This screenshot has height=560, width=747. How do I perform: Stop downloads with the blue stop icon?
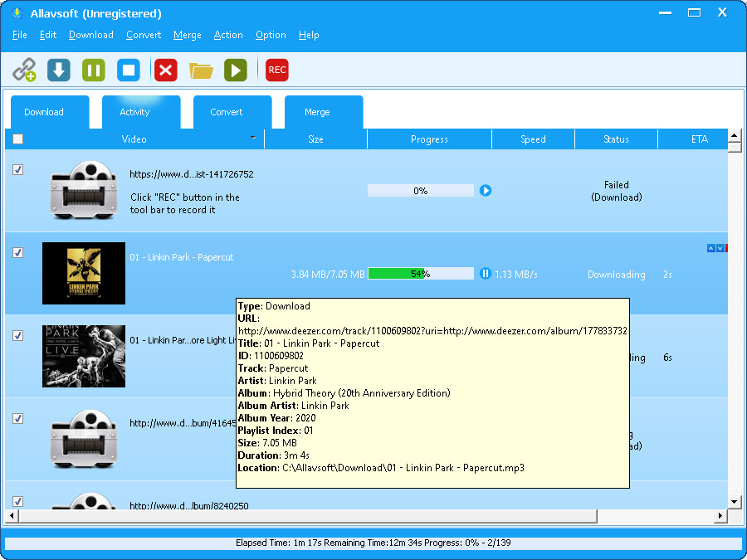click(x=129, y=70)
